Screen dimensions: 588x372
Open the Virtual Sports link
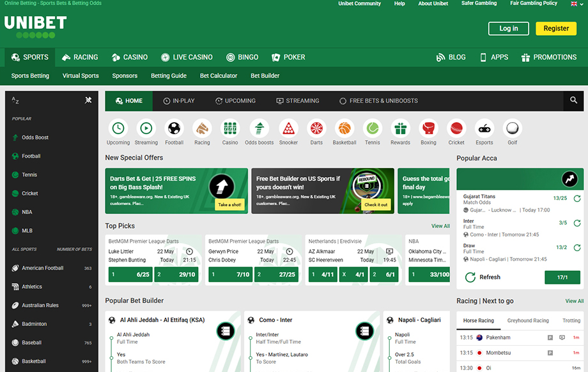[x=81, y=76]
